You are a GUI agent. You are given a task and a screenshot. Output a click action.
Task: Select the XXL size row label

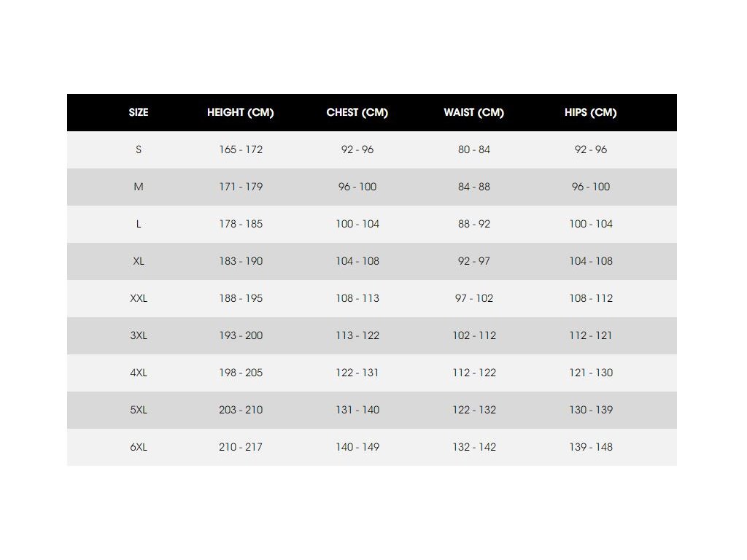(x=139, y=298)
